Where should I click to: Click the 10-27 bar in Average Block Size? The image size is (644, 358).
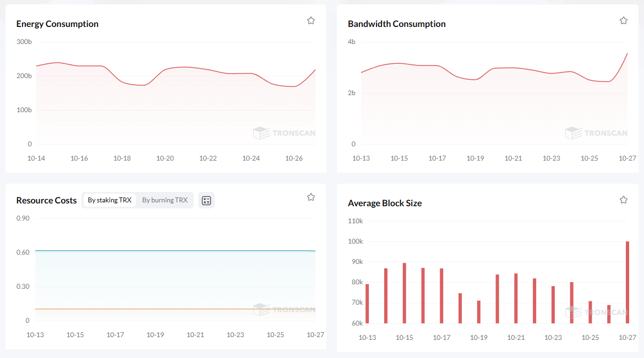click(627, 282)
